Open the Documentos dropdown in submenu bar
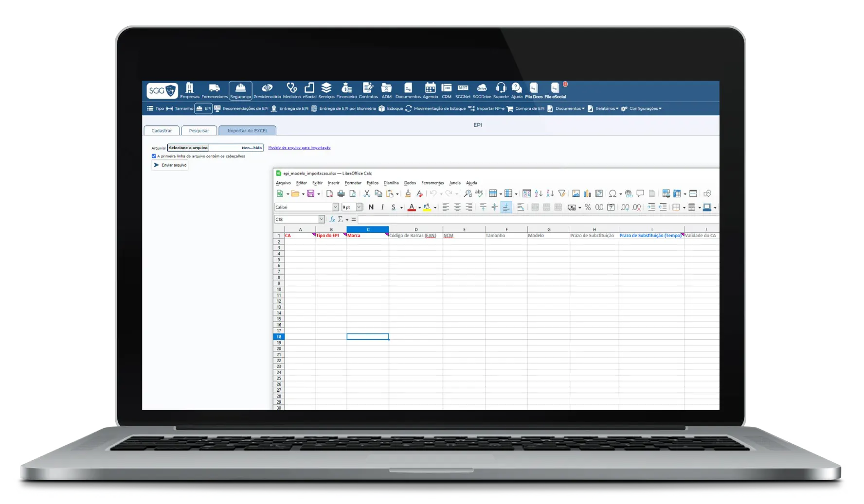 [x=566, y=108]
